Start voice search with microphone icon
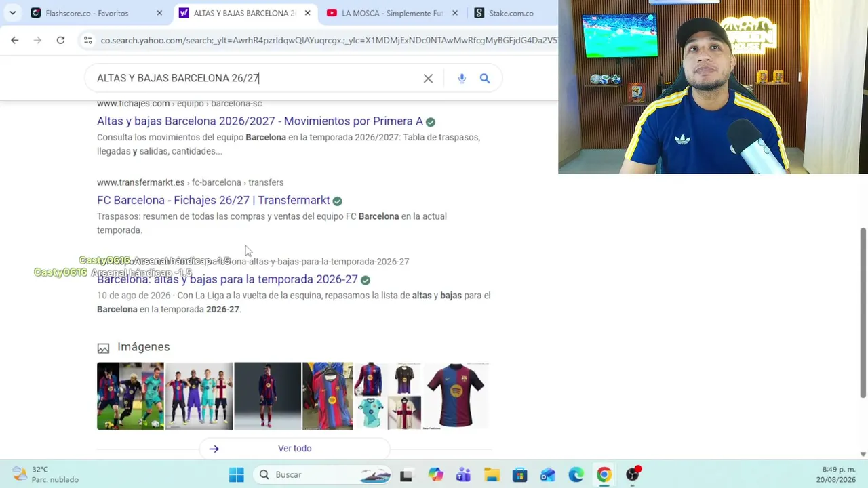The height and width of the screenshot is (488, 868). 462,79
